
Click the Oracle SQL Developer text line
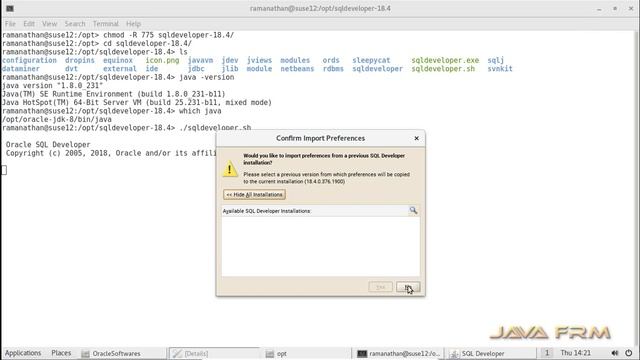[x=48, y=144]
